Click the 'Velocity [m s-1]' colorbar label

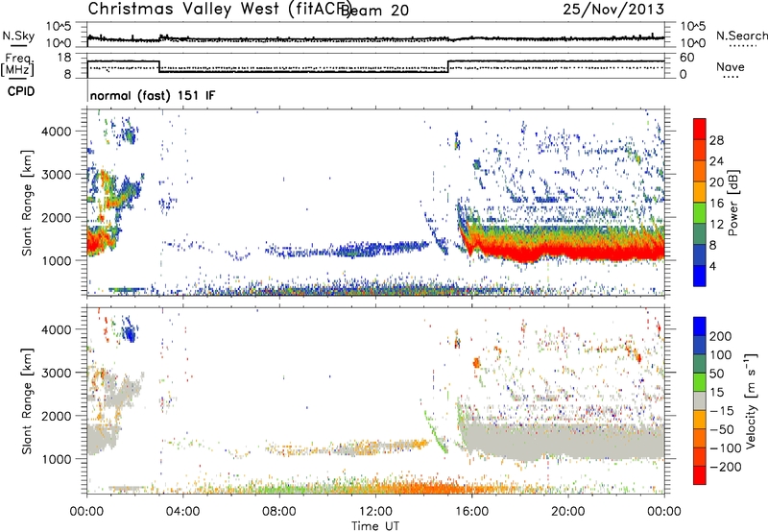[750, 400]
